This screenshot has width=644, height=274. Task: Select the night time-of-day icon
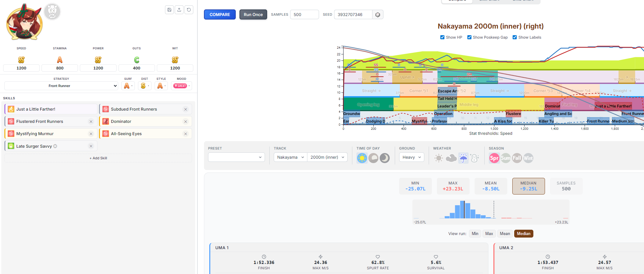(x=385, y=158)
